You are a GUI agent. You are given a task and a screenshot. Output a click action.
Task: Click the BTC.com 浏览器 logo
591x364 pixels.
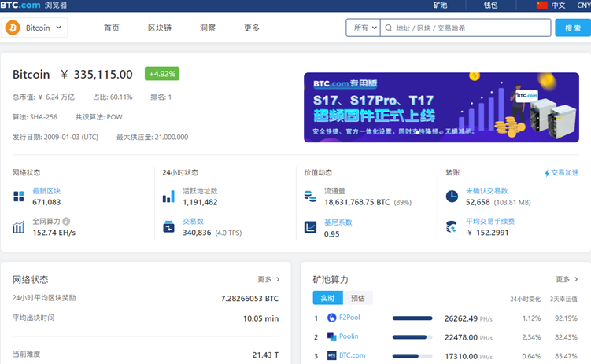click(34, 5)
